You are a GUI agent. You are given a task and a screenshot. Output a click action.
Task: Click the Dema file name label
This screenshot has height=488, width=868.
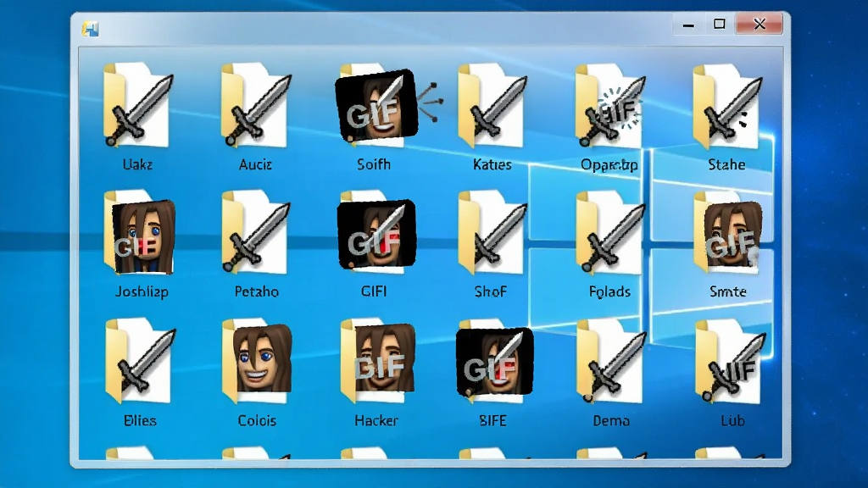tap(611, 420)
